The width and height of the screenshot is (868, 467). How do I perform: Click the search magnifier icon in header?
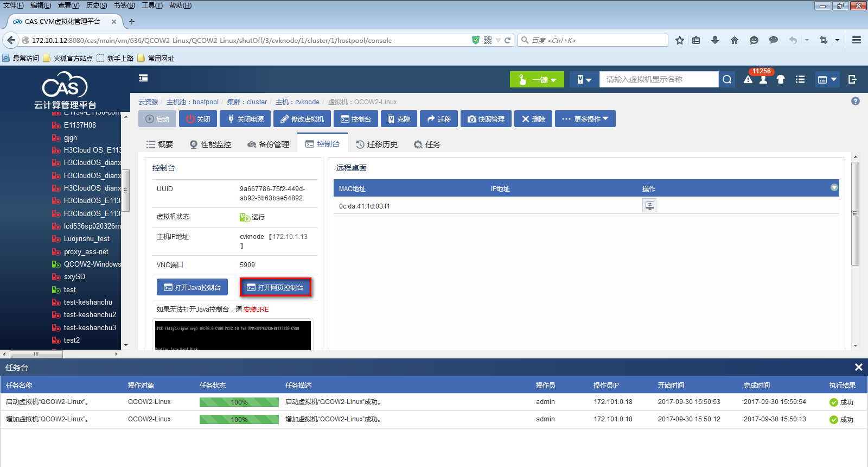pos(727,80)
